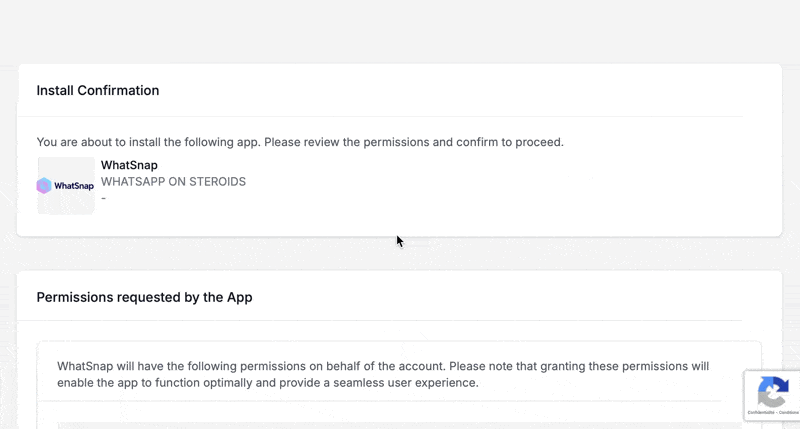Viewport: 800px width, 429px height.
Task: Click the divider under Install Confirmation heading
Action: (400, 117)
